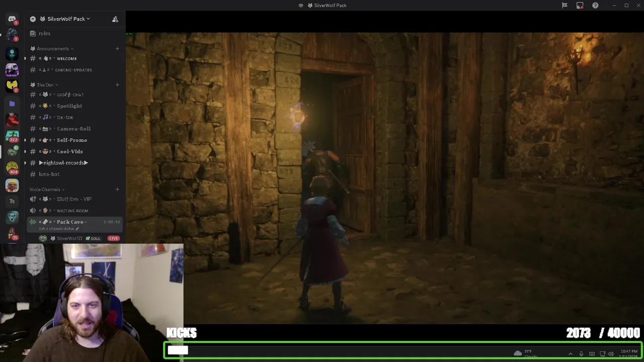Open Discord direct messages home icon
The image size is (644, 362).
coord(12,19)
